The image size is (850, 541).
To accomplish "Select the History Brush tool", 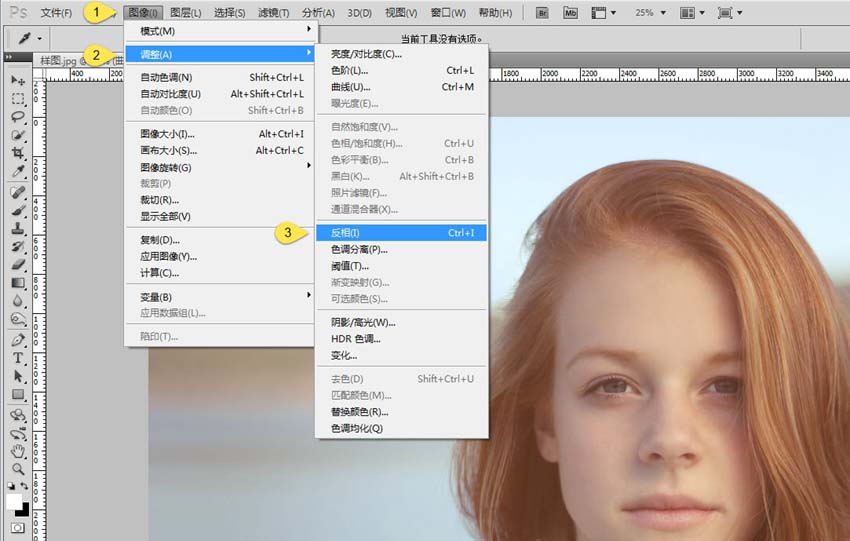I will (x=18, y=247).
